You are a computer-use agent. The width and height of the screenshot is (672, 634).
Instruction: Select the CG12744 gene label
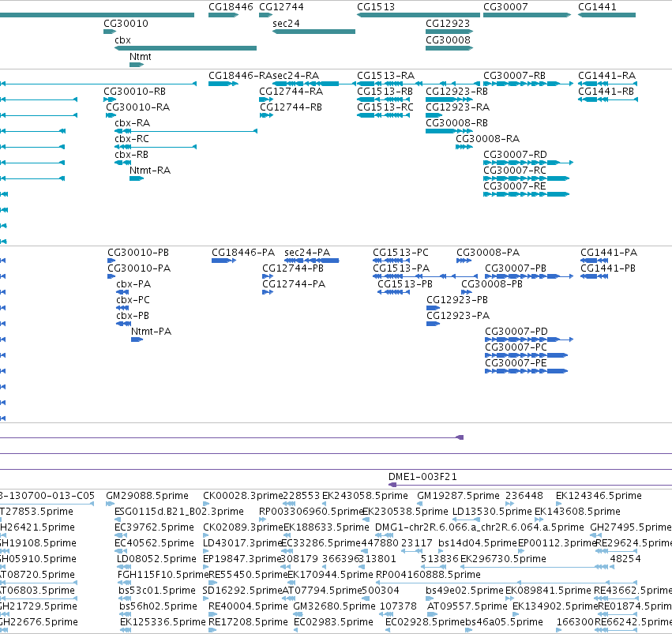click(281, 7)
